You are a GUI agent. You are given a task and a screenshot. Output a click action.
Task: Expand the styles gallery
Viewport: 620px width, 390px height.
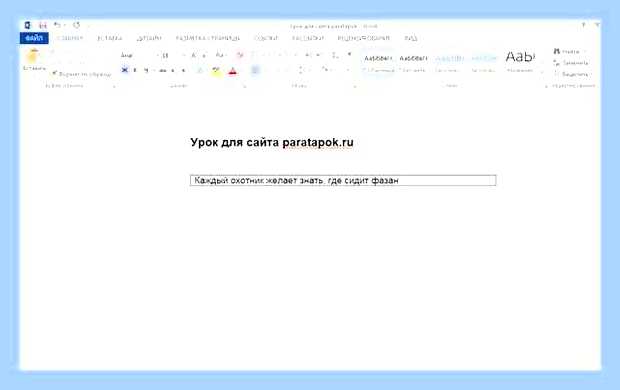542,72
